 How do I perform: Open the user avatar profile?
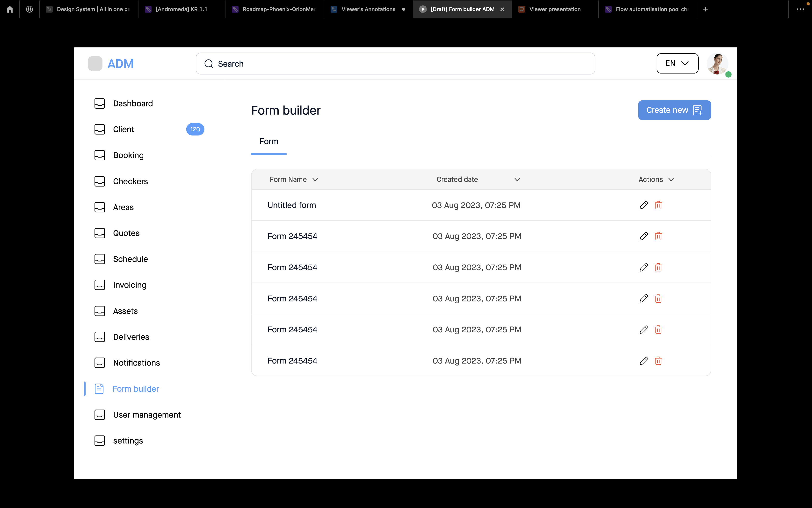click(x=717, y=63)
